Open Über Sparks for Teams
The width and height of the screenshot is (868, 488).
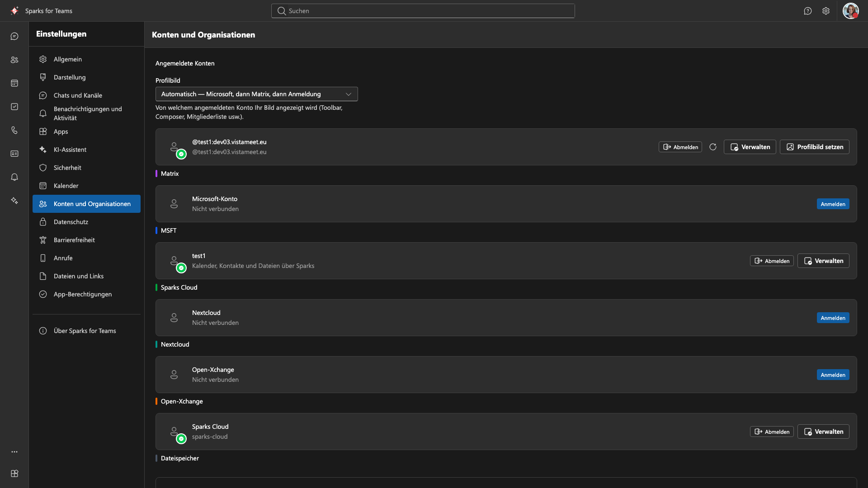(86, 331)
